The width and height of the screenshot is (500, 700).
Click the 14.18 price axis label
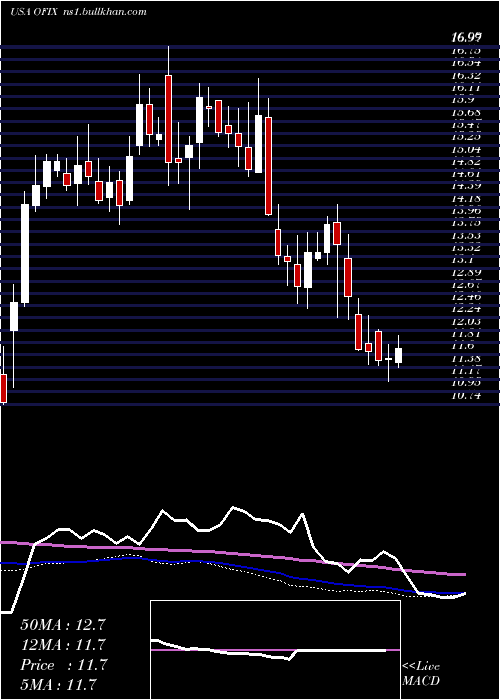pyautogui.click(x=467, y=198)
